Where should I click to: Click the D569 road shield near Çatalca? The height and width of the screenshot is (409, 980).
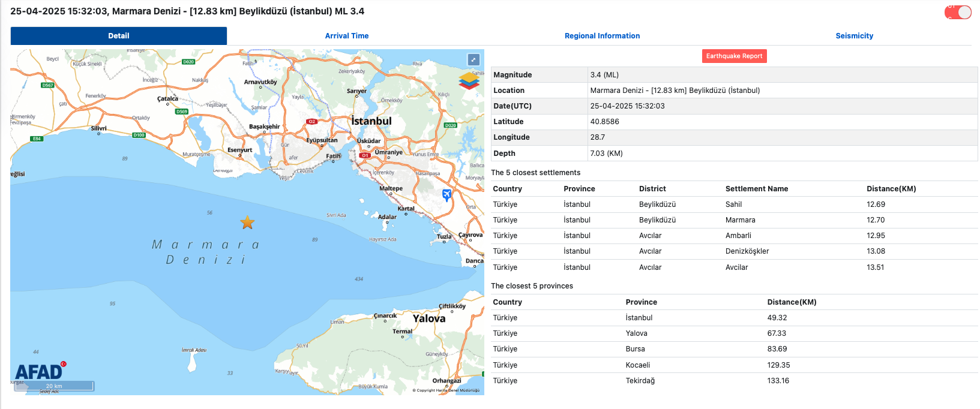pos(182,112)
